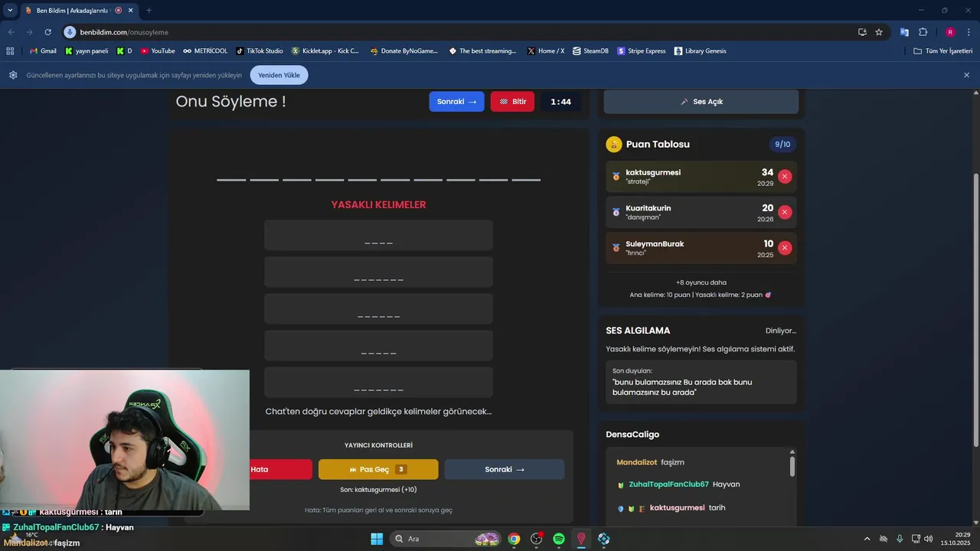This screenshot has height=551, width=980.
Task: Click the install app icon in the address bar
Action: pos(862,32)
